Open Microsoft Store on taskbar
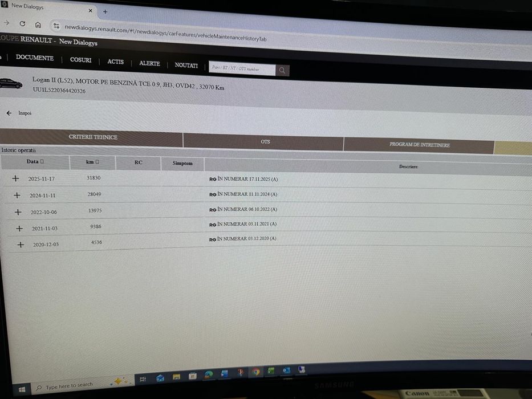The width and height of the screenshot is (532, 399). (193, 376)
